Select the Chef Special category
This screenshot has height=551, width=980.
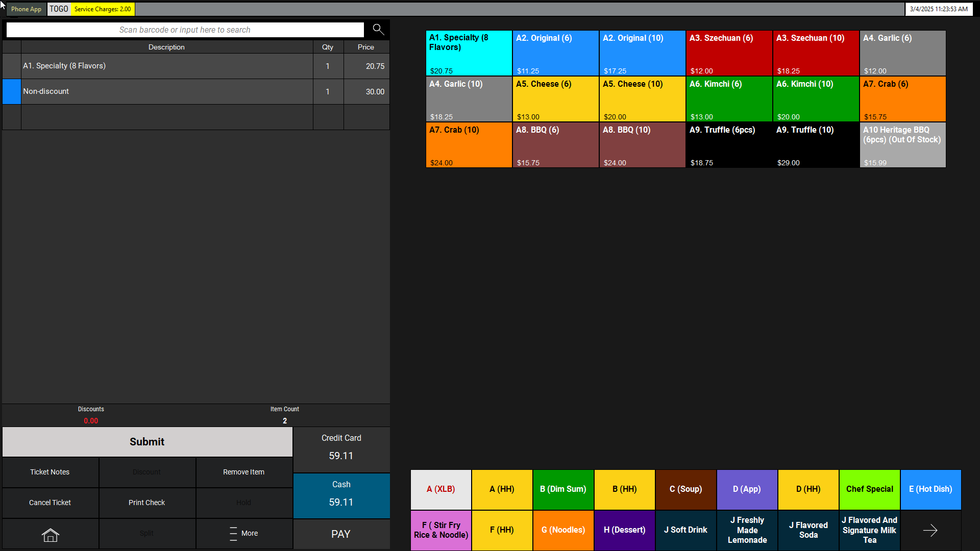[869, 489]
